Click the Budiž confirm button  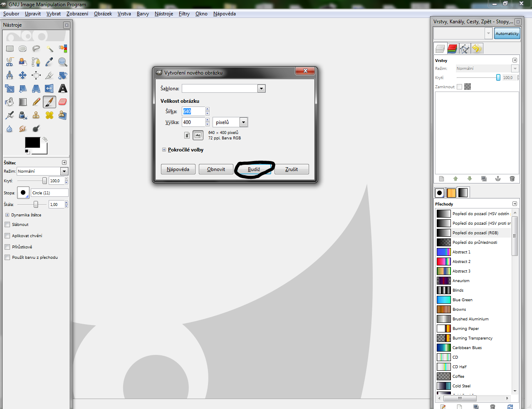click(x=254, y=169)
